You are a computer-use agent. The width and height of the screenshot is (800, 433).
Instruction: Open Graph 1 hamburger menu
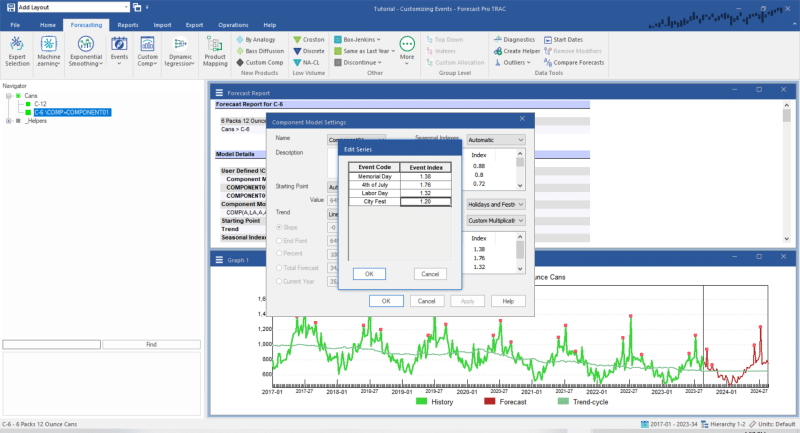219,260
